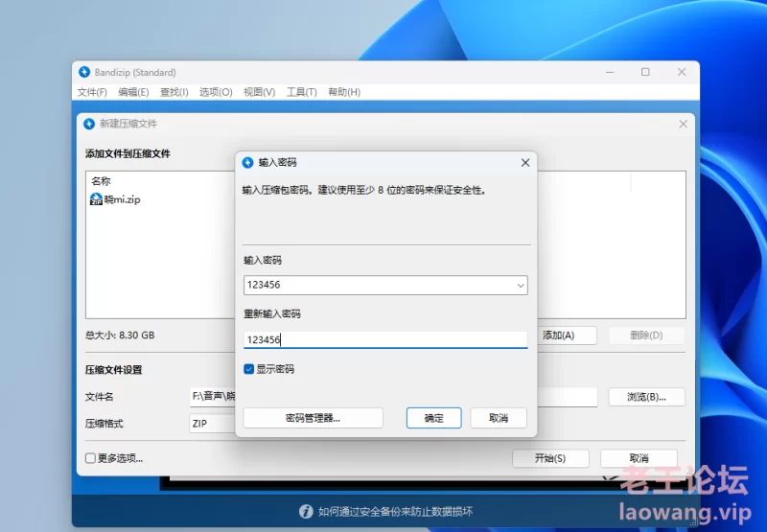Uncheck the 显示密码 checkbox
The width and height of the screenshot is (767, 532).
[248, 369]
